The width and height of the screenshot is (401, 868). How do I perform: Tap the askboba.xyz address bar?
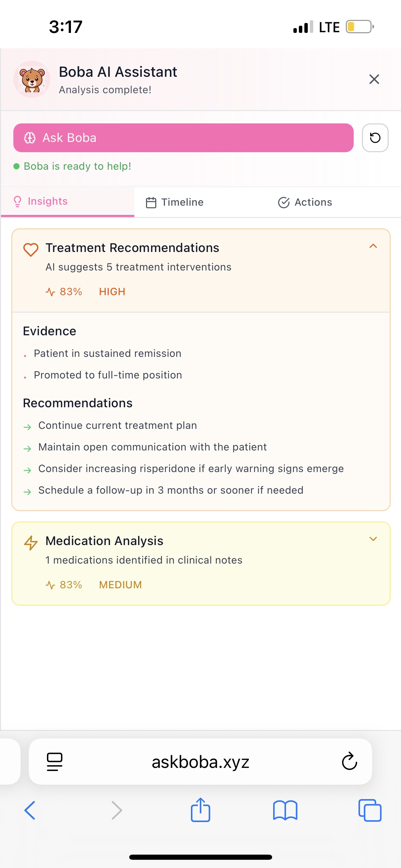click(200, 762)
